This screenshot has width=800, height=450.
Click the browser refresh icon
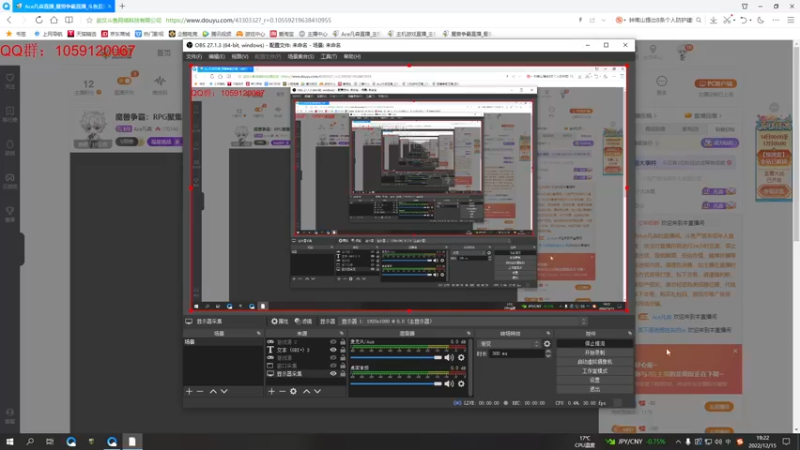click(39, 20)
